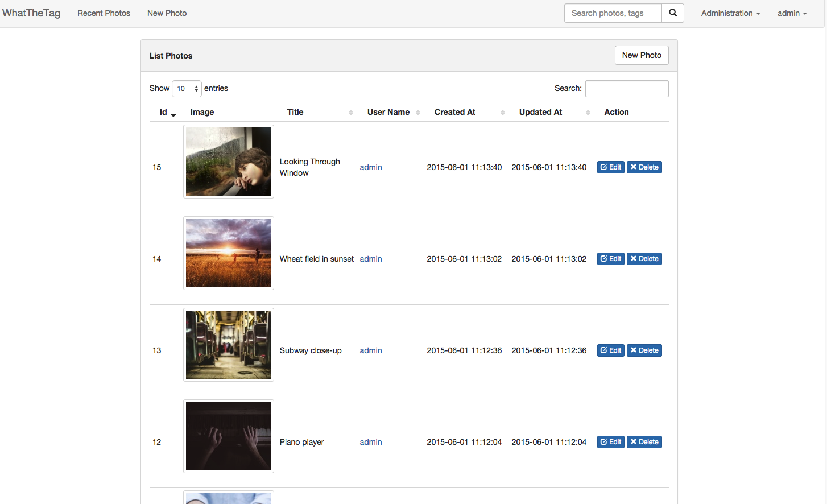Delete the Looking Through Window photo
This screenshot has height=504, width=827.
pos(644,167)
